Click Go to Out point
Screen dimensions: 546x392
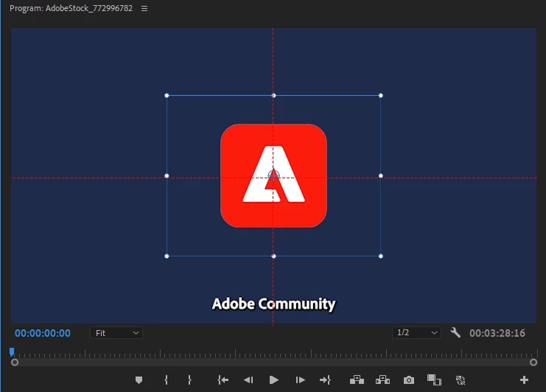325,379
